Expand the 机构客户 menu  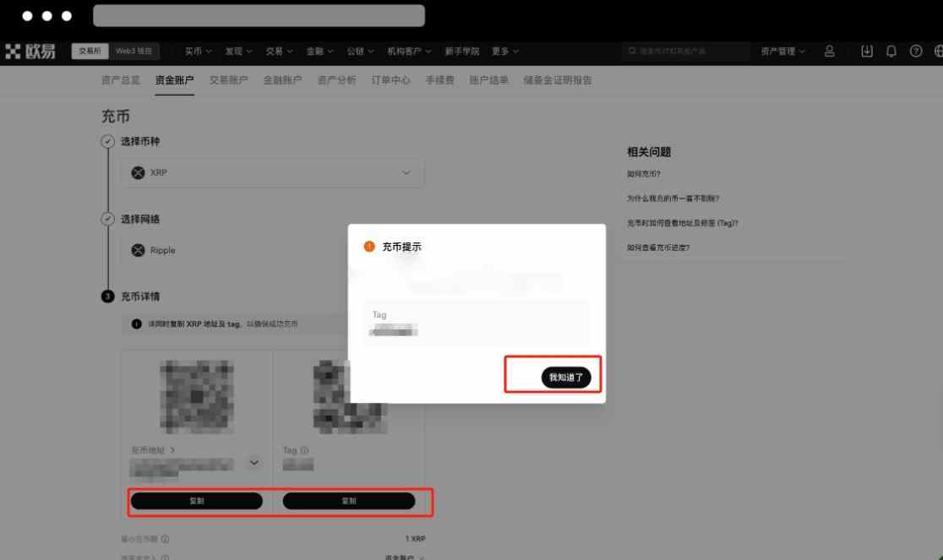410,51
